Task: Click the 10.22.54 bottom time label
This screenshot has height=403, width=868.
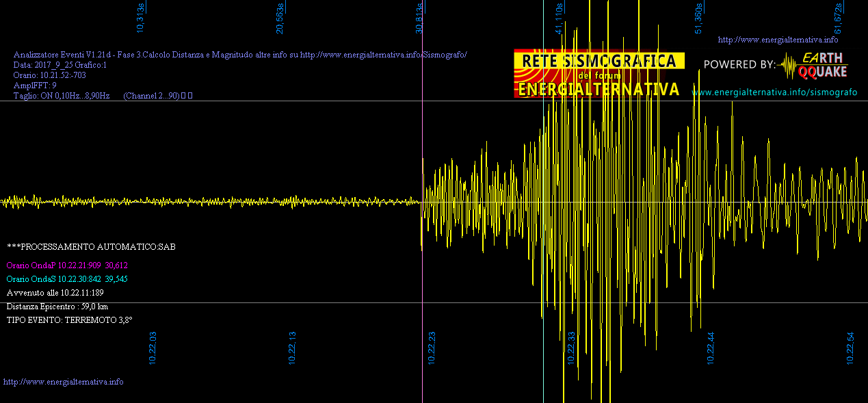Action: pos(851,348)
